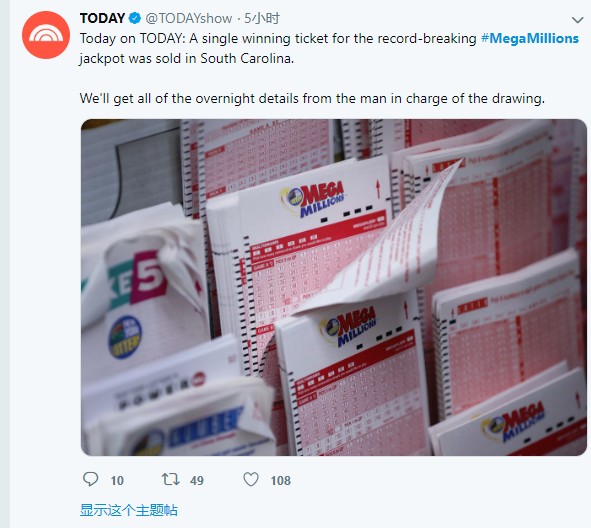Open the #MegaMillions hashtag link
591x528 pixels.
coord(530,38)
